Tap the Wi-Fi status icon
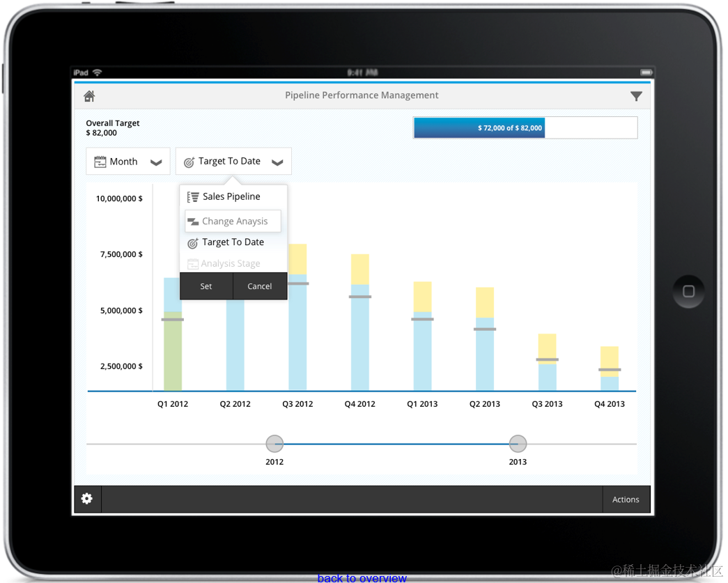Image resolution: width=728 pixels, height=583 pixels. [x=97, y=72]
